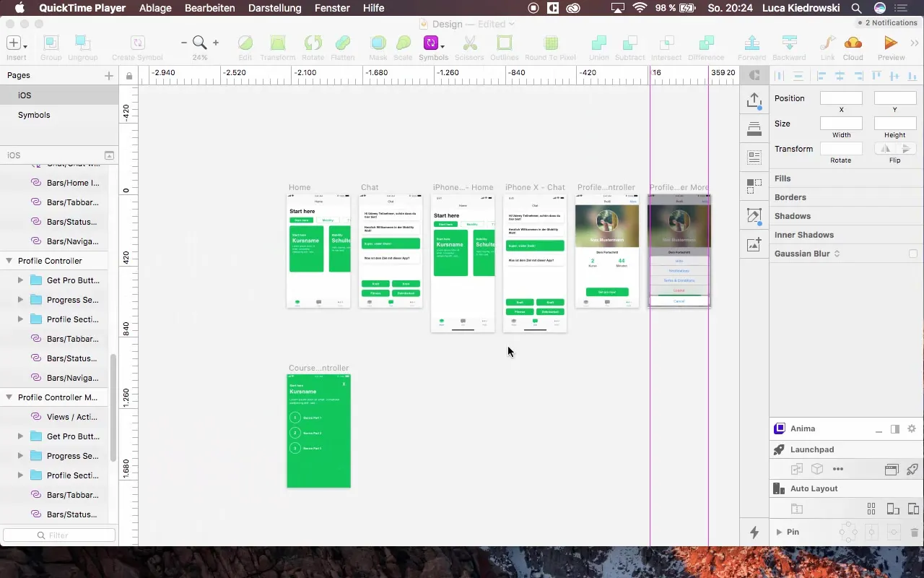Click the layer Filter search field

tap(59, 535)
